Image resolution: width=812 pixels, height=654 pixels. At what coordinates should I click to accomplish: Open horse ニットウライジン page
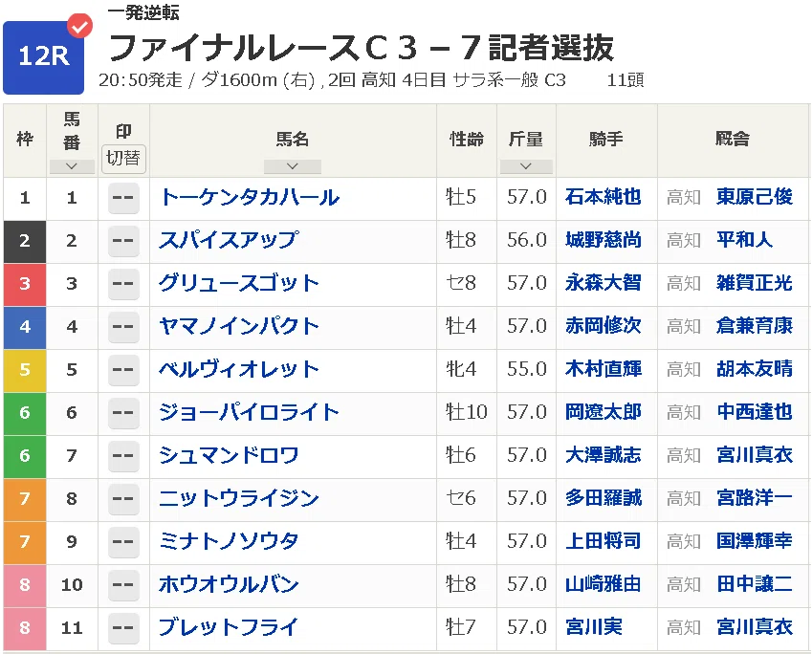tap(239, 498)
